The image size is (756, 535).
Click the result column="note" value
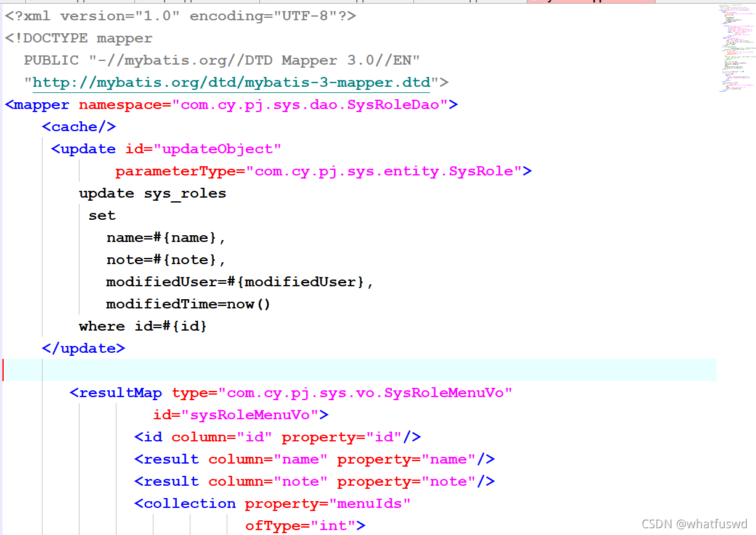coord(301,481)
